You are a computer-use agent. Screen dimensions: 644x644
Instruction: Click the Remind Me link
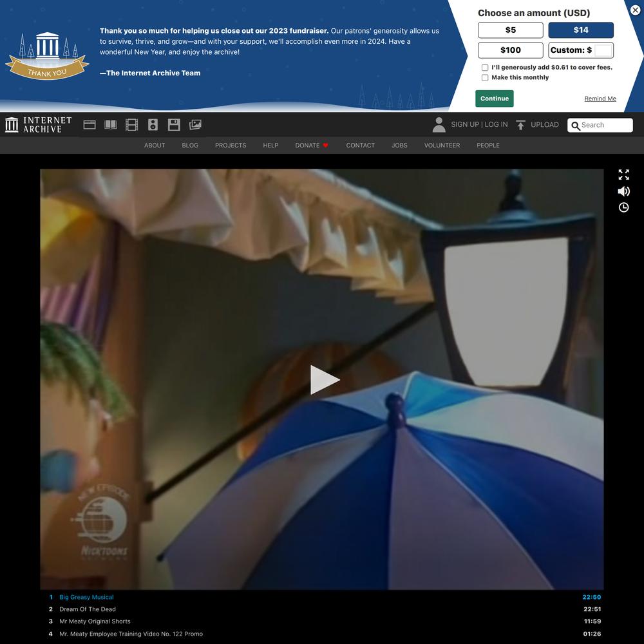600,99
